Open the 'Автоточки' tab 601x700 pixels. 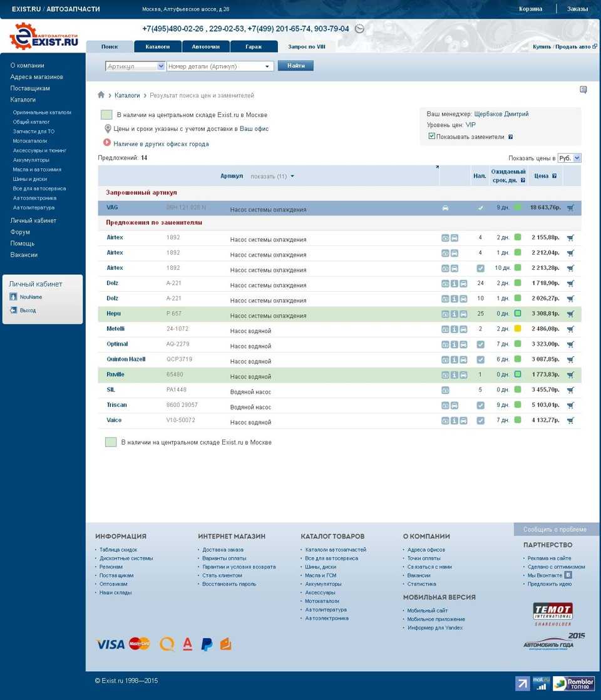pyautogui.click(x=205, y=46)
